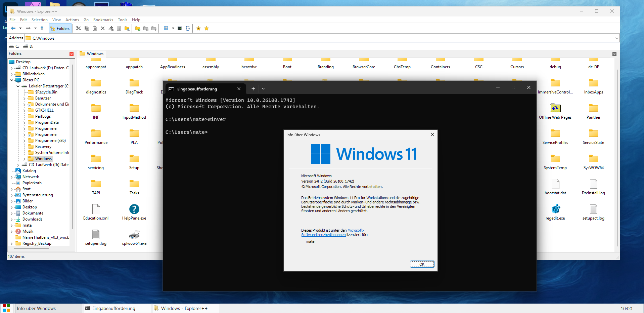Open forward history dropdown arrow
Screen dimensions: 644x313
point(35,29)
